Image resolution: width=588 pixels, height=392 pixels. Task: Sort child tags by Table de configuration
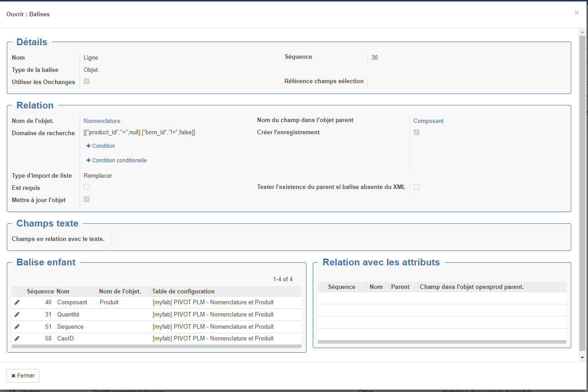point(183,291)
